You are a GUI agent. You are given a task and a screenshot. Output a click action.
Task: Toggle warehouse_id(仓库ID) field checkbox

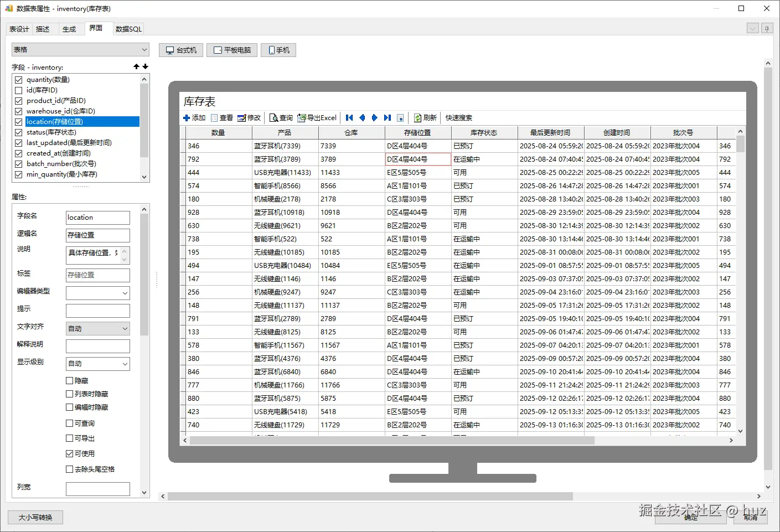point(19,111)
